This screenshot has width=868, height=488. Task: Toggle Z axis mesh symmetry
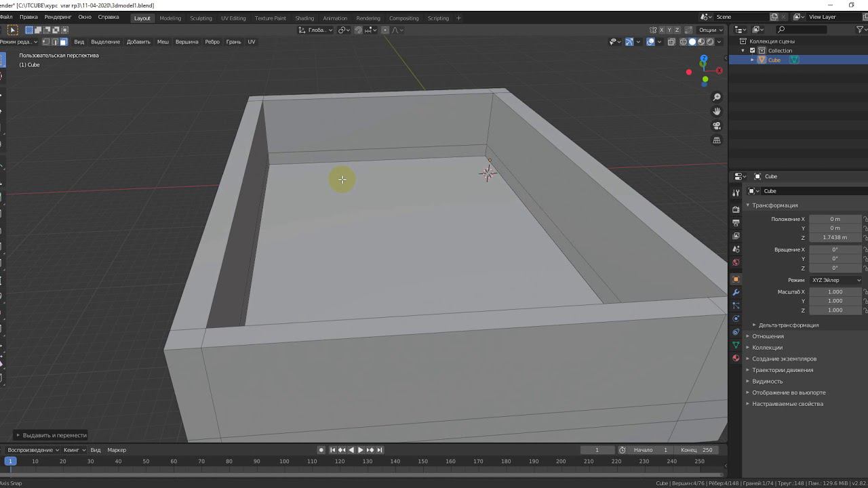[677, 30]
